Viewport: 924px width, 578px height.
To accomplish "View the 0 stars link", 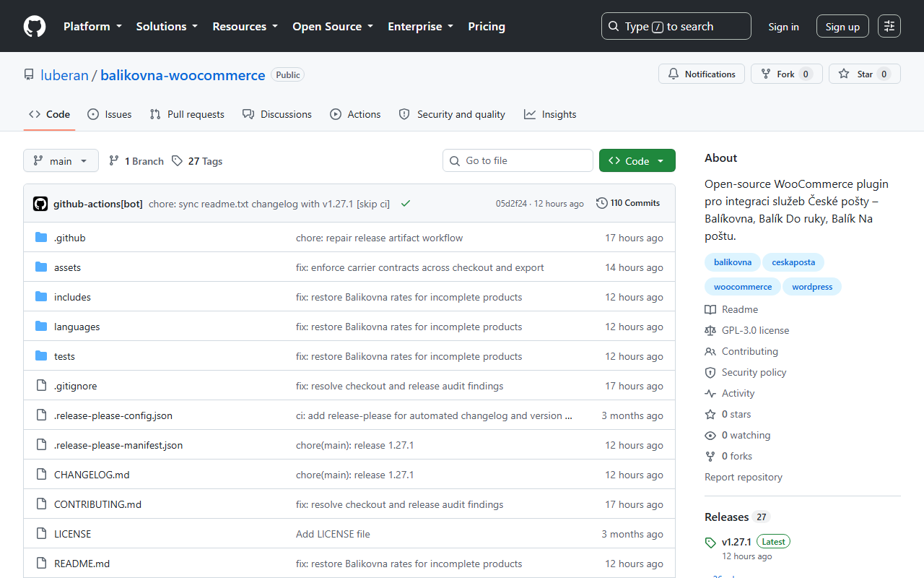I will point(728,414).
